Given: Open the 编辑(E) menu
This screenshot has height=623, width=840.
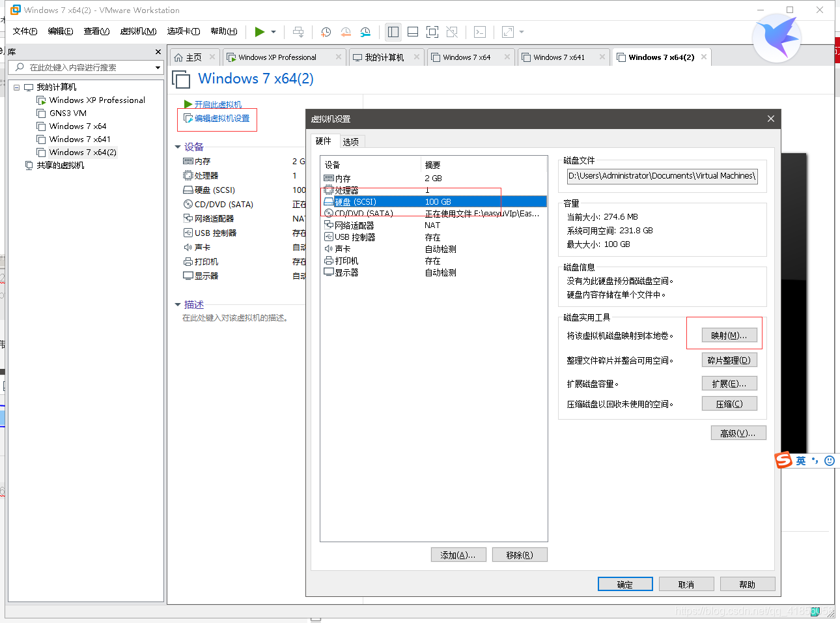Looking at the screenshot, I should tap(60, 31).
